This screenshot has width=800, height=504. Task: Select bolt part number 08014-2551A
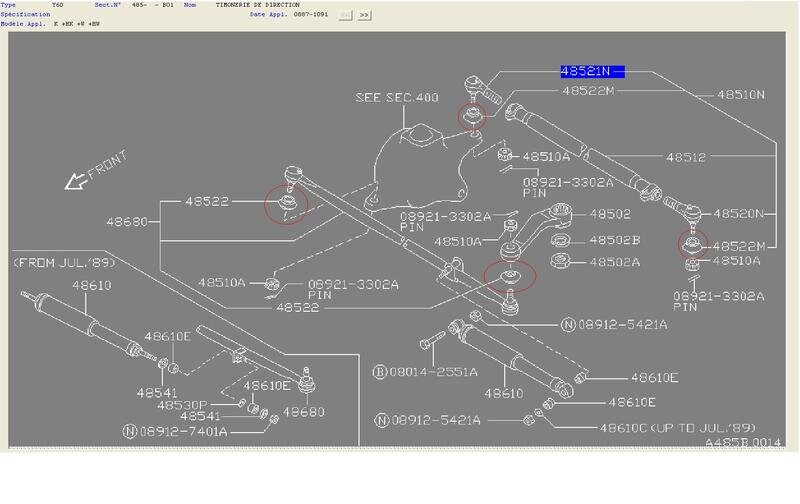pyautogui.click(x=434, y=371)
